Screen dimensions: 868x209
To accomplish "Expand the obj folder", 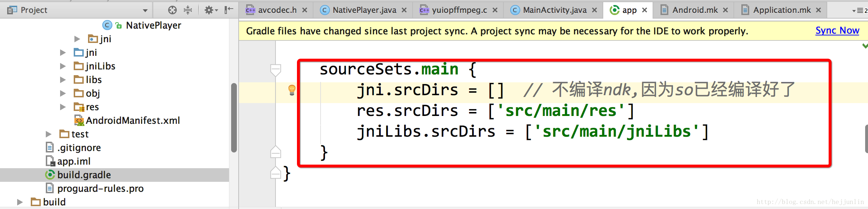I will pos(63,93).
